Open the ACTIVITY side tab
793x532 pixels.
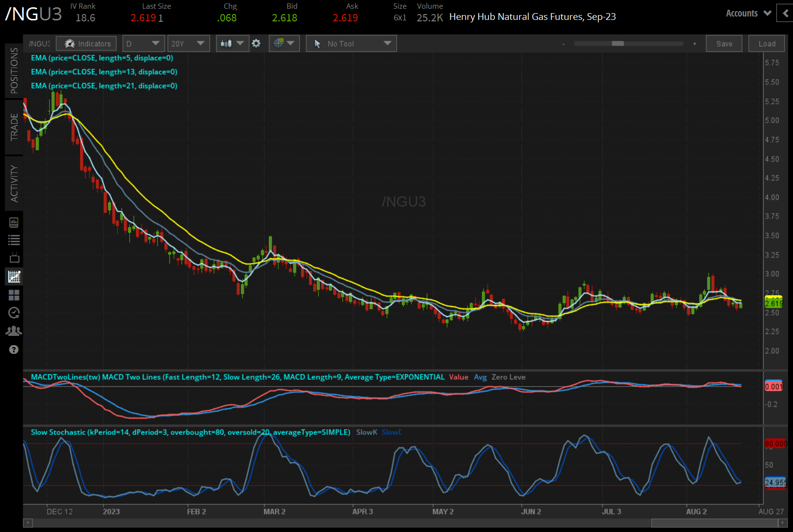[x=14, y=183]
